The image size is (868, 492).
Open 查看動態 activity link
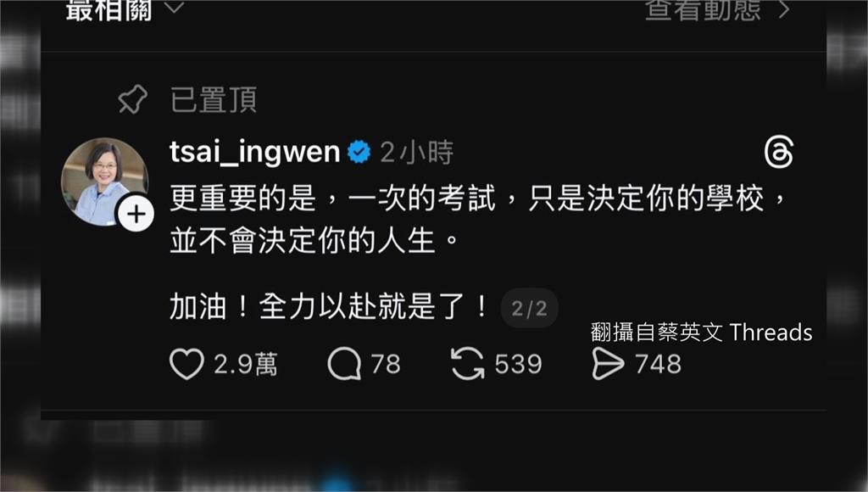tap(703, 9)
